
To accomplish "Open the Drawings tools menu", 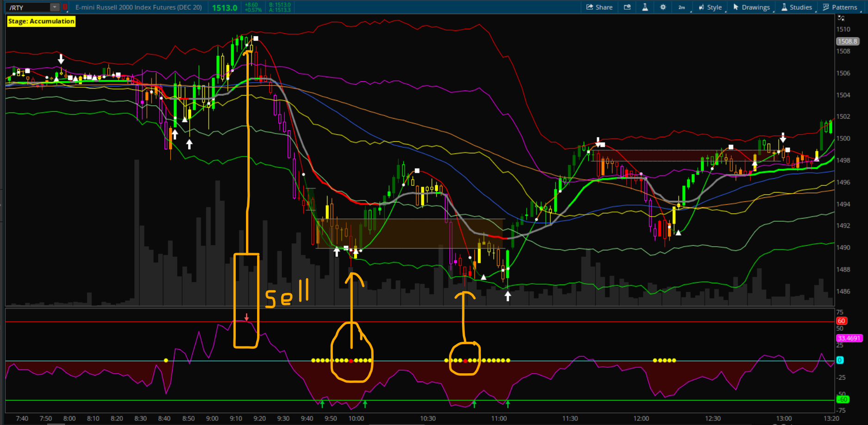I will [751, 7].
